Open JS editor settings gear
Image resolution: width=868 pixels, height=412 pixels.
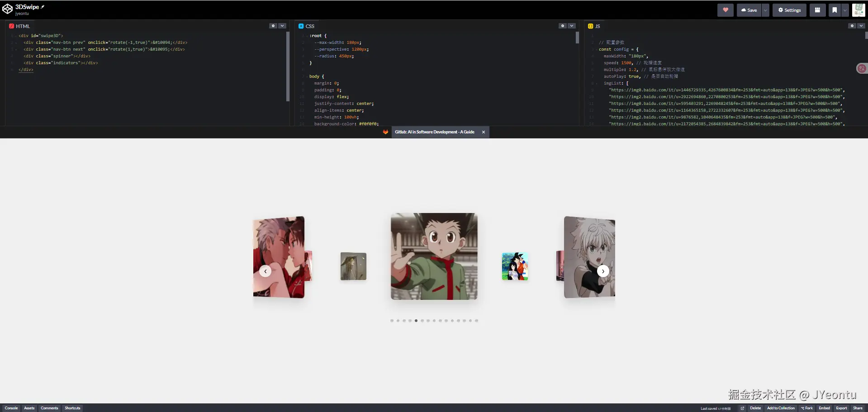tap(852, 26)
